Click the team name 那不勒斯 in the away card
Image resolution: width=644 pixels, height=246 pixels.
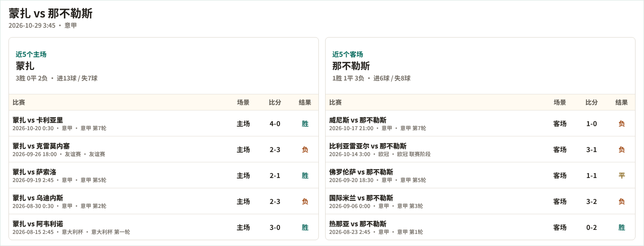351,66
